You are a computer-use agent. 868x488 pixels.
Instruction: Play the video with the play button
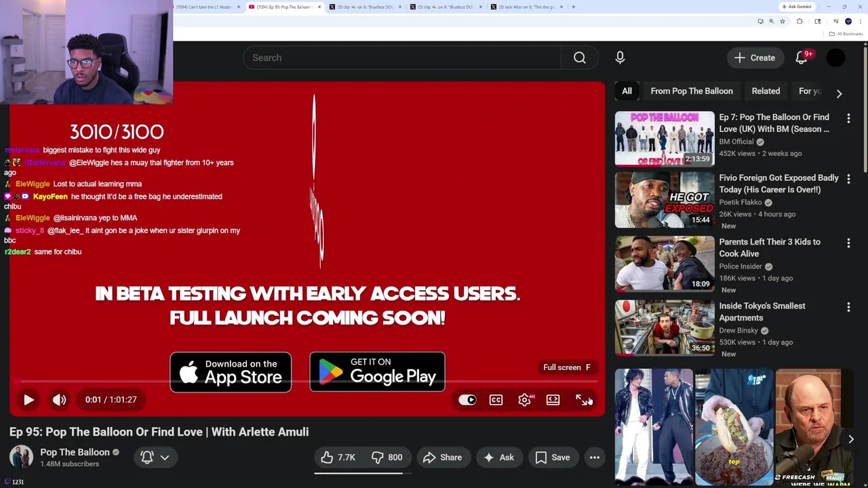(28, 400)
